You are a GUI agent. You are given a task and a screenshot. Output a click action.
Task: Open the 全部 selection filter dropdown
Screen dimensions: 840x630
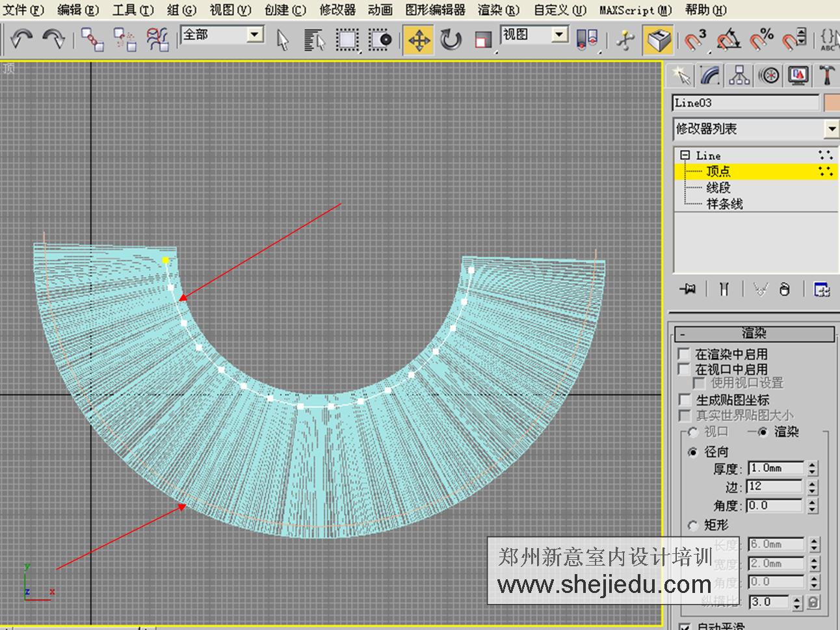(255, 34)
